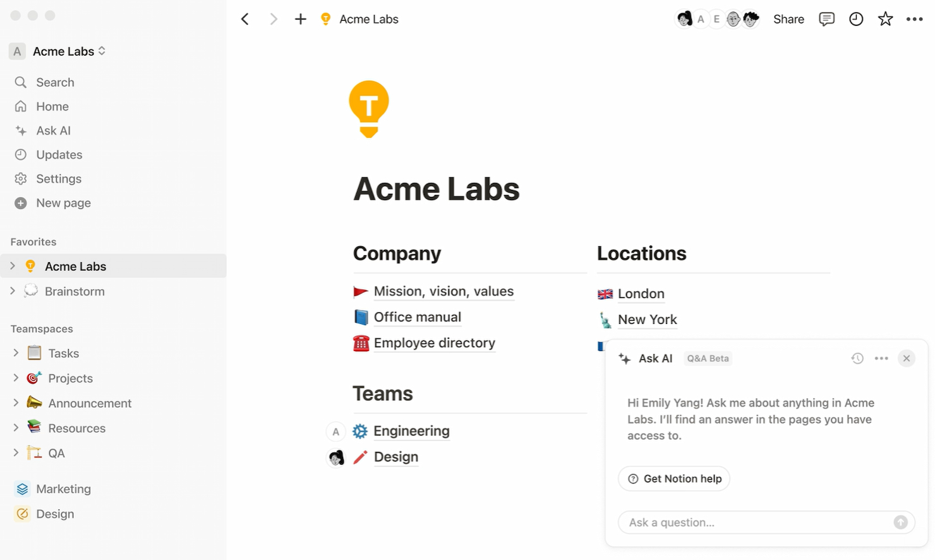This screenshot has height=560, width=935.
Task: Open the Office manual page
Action: click(x=418, y=317)
